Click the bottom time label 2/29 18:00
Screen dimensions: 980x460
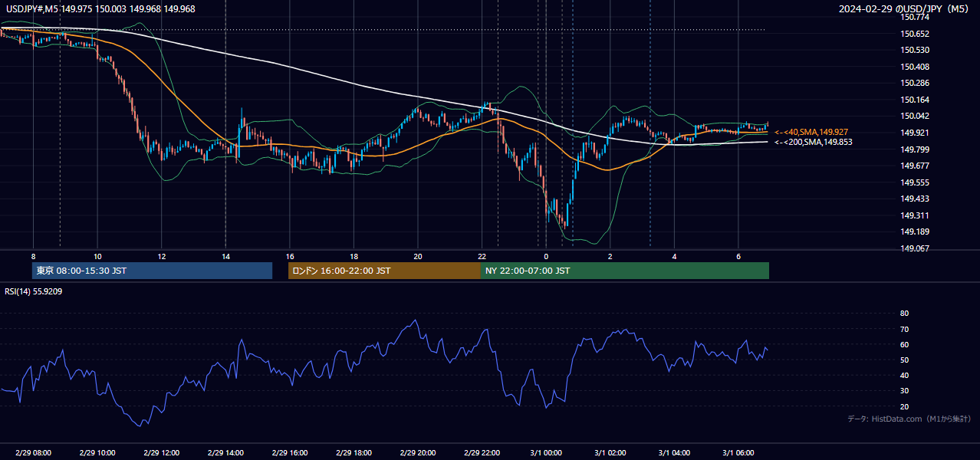[x=354, y=452]
